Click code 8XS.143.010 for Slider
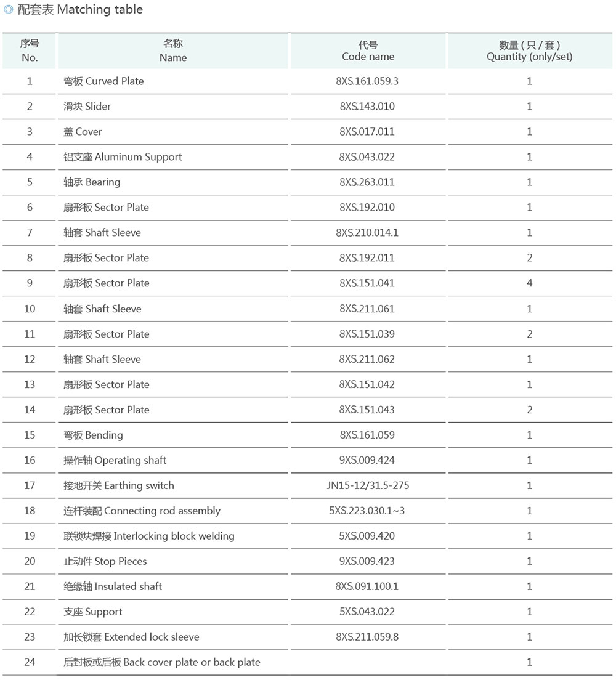 point(367,106)
